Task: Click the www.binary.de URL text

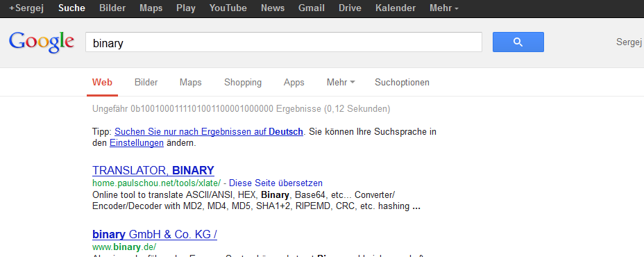Action: [x=124, y=247]
